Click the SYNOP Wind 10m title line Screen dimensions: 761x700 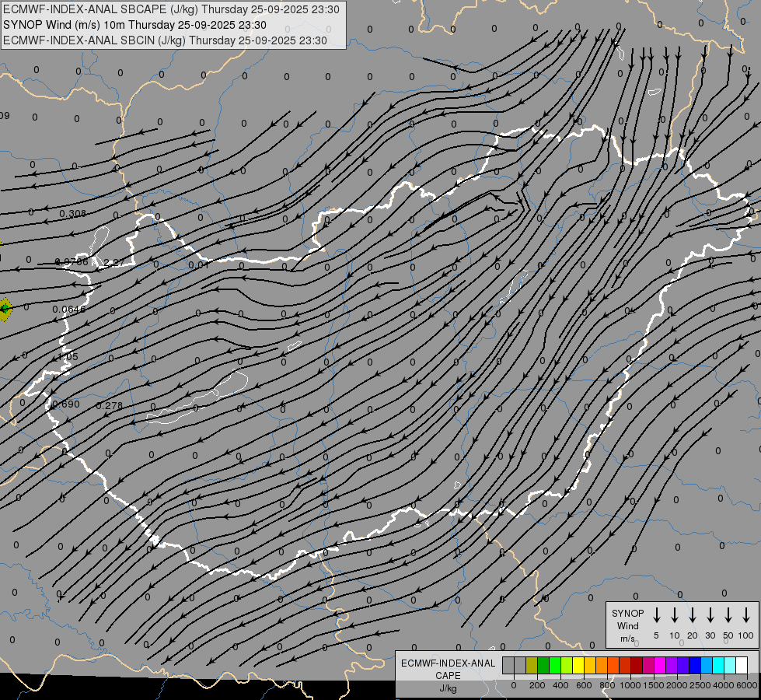pos(135,25)
